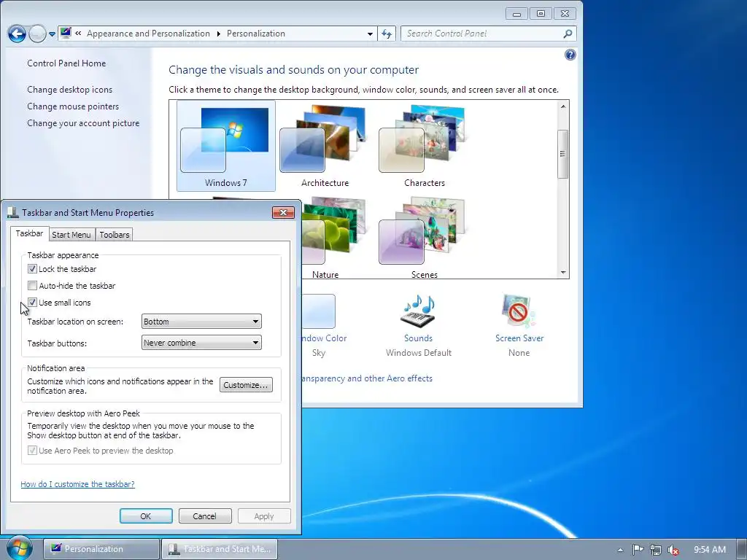
Task: Expand the breadcrumb arrow before Personalization
Action: (x=219, y=34)
